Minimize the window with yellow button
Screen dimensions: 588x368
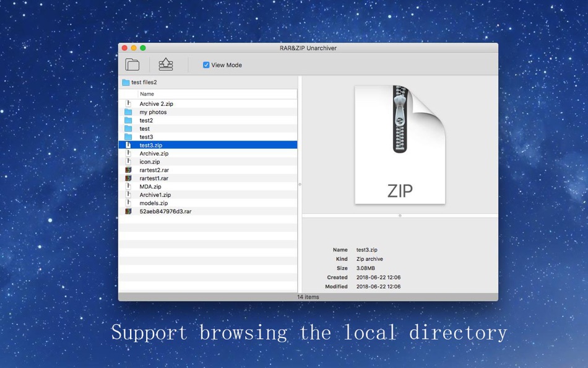(x=134, y=48)
